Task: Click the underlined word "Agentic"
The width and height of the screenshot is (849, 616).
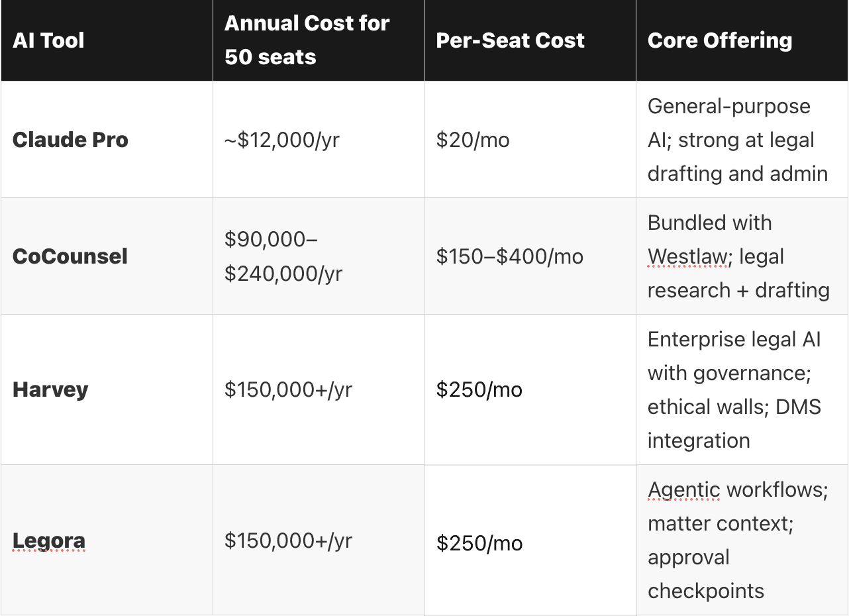Action: [683, 490]
